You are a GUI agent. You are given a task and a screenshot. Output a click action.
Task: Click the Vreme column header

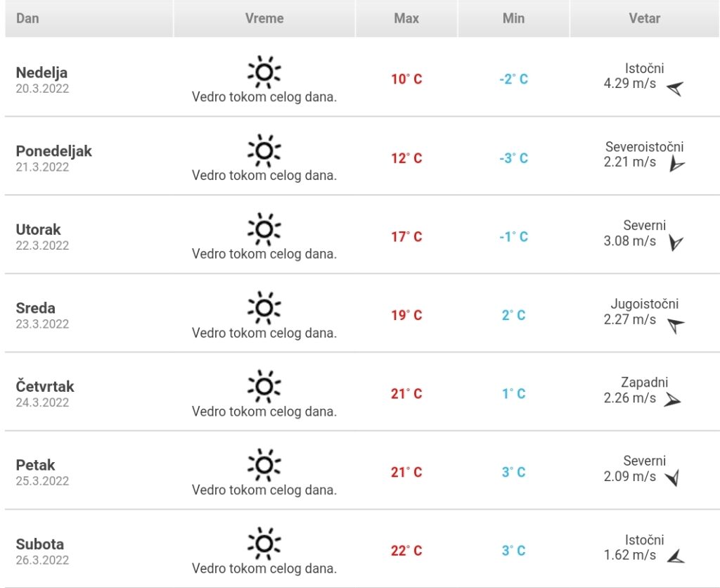click(x=264, y=18)
